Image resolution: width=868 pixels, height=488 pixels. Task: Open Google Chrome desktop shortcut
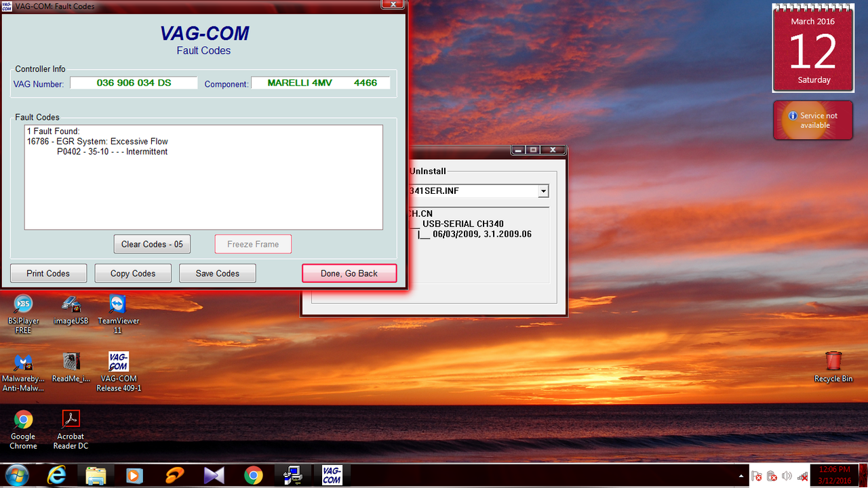click(23, 430)
